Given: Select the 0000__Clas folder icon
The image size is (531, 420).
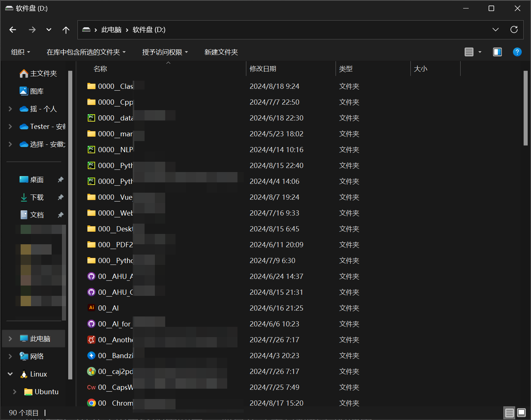Looking at the screenshot, I should pos(91,86).
